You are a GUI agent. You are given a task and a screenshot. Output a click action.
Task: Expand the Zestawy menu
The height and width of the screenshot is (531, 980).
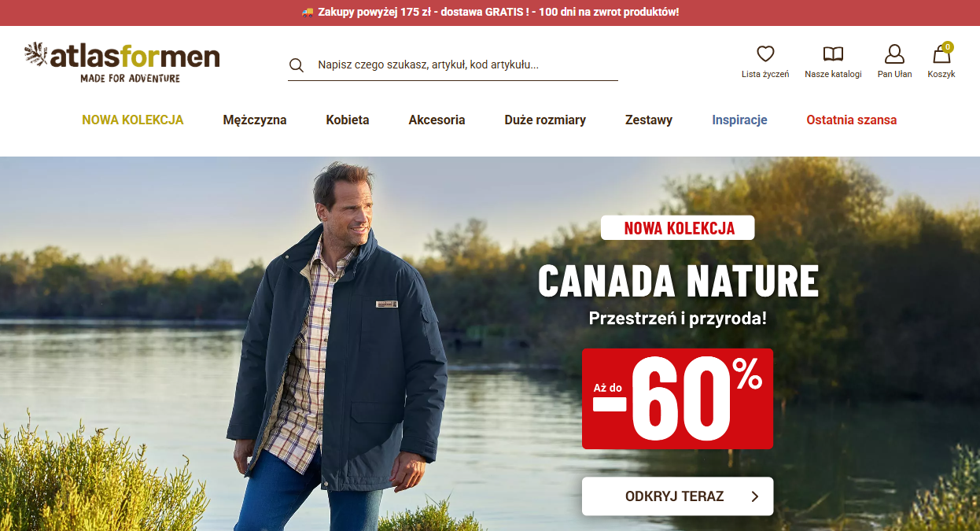click(x=649, y=120)
